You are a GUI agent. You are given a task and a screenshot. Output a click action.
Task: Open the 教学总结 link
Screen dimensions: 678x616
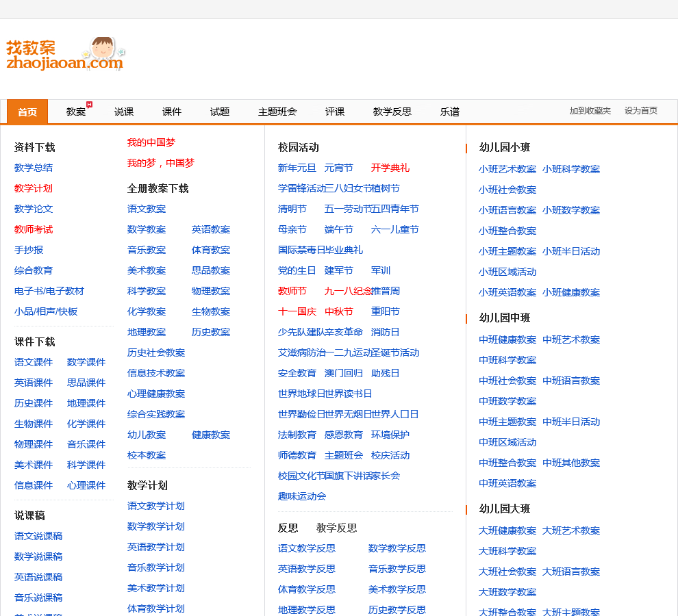coord(34,168)
